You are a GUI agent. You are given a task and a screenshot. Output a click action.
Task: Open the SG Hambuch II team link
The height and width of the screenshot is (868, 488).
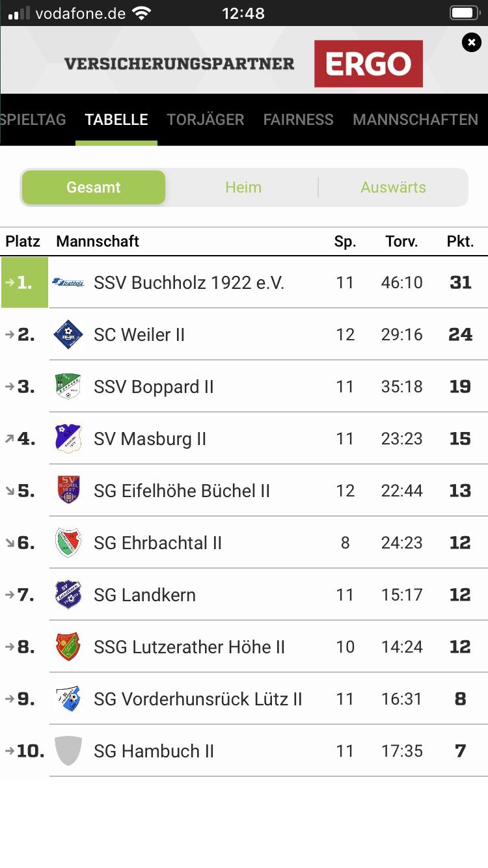(x=154, y=751)
